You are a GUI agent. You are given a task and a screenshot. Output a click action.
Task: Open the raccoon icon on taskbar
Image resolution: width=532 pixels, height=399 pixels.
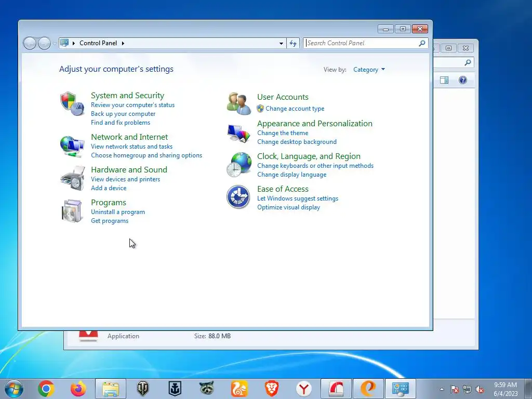click(x=207, y=388)
